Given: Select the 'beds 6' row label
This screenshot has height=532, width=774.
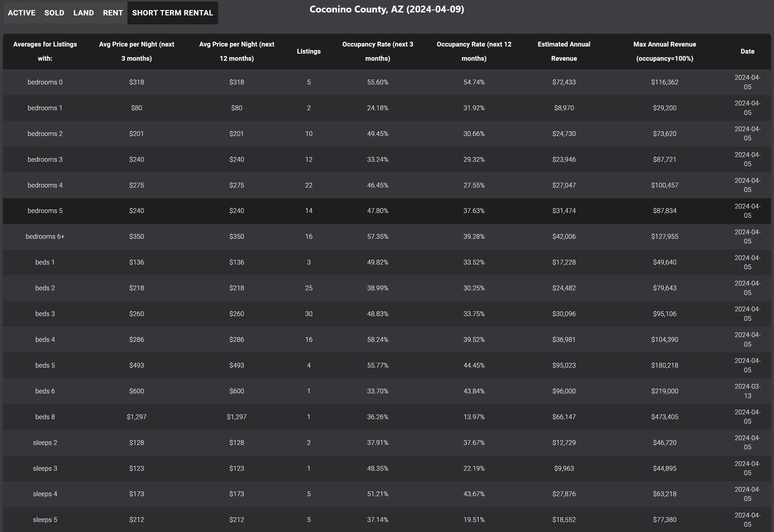Looking at the screenshot, I should pyautogui.click(x=45, y=391).
